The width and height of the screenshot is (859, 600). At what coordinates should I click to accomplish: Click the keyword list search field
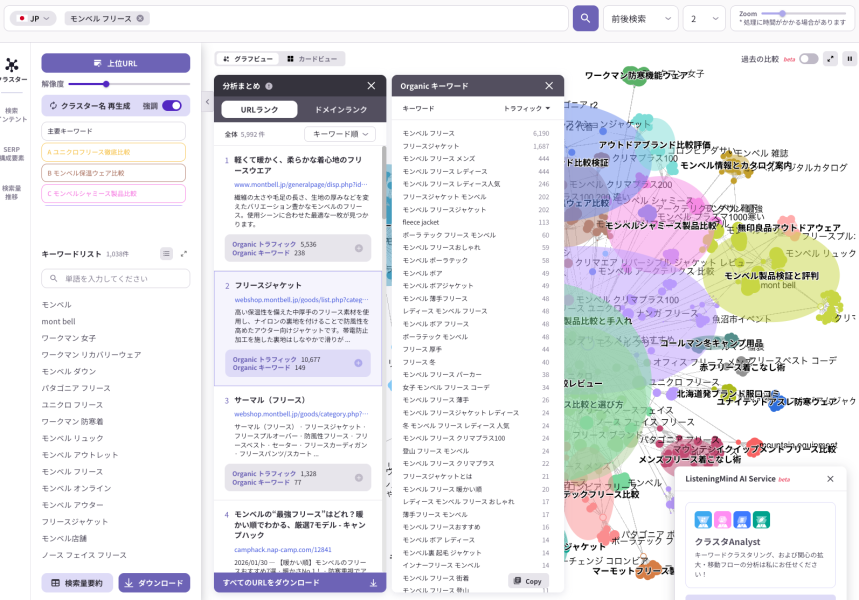(x=116, y=278)
